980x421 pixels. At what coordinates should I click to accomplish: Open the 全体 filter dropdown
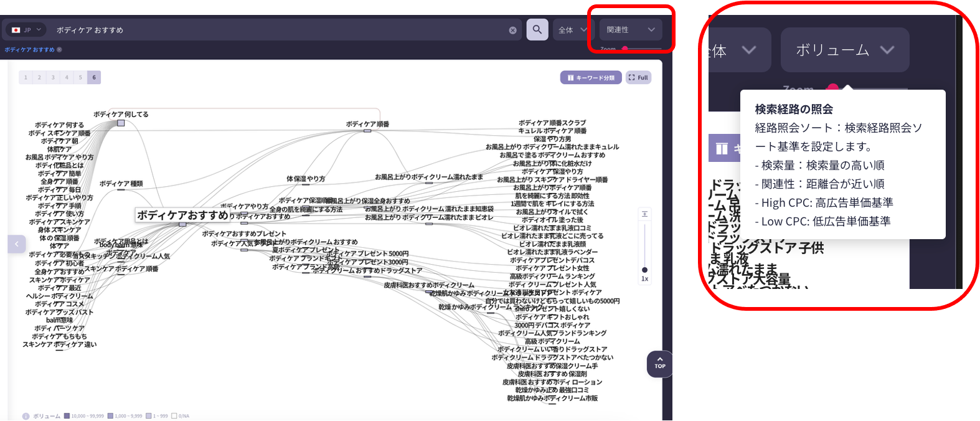[x=572, y=30]
